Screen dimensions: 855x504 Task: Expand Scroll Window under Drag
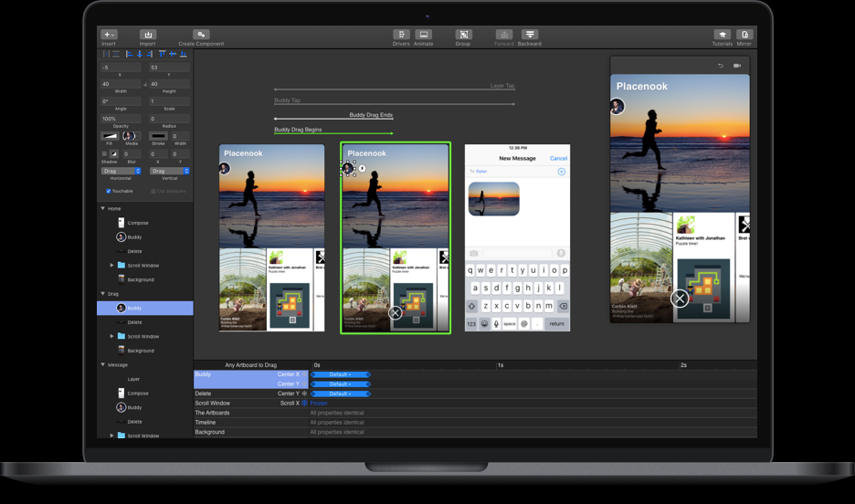tap(111, 336)
